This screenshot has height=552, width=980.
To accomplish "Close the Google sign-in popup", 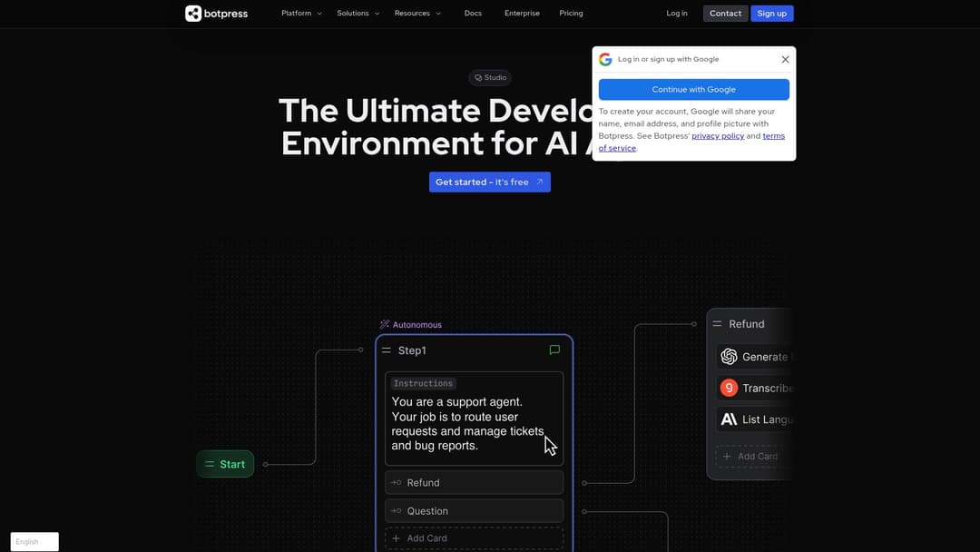I will coord(785,59).
